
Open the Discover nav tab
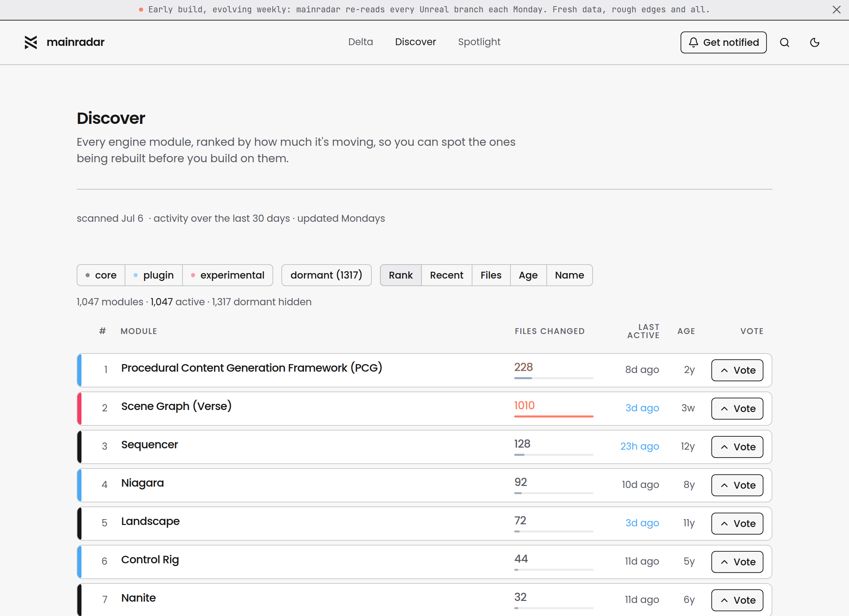pos(416,42)
